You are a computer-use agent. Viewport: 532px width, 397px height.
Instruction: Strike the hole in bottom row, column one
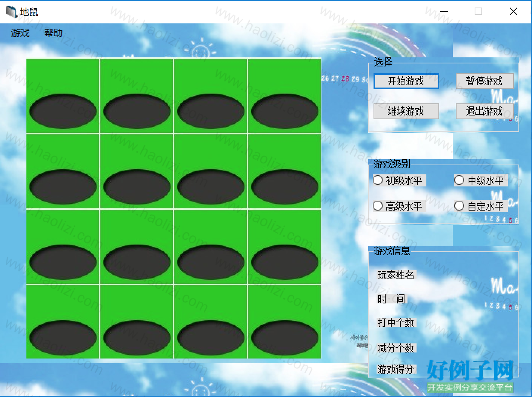click(x=63, y=338)
